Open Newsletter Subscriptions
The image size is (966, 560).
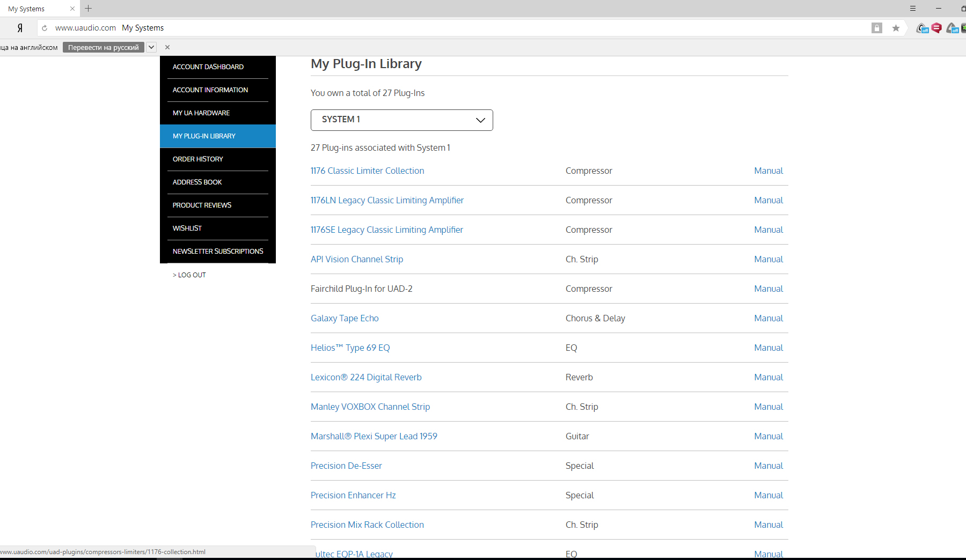coord(218,252)
